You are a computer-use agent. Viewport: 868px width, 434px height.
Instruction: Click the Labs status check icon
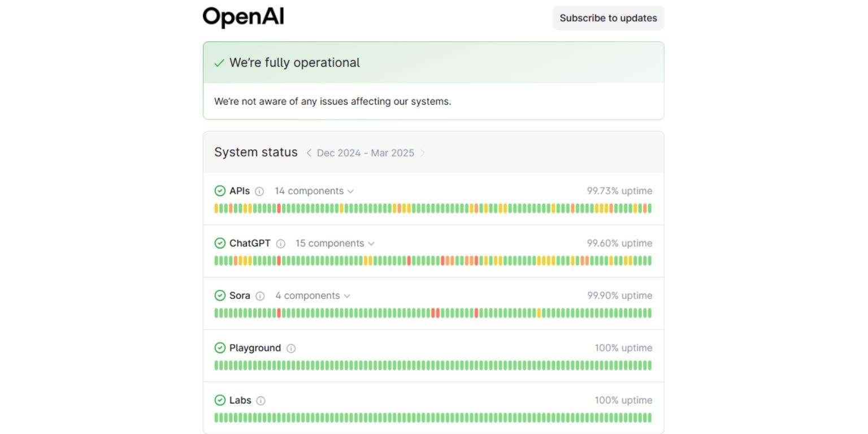click(x=220, y=400)
